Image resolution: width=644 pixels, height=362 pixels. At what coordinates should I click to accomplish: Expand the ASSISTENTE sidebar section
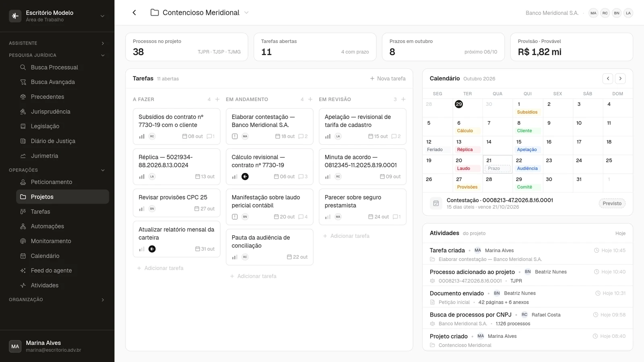57,43
